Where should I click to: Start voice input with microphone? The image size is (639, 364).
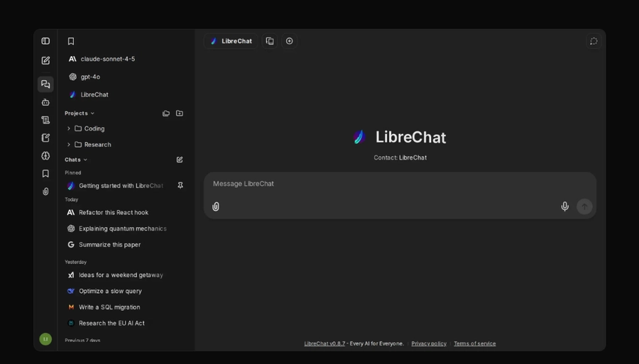[x=565, y=207]
